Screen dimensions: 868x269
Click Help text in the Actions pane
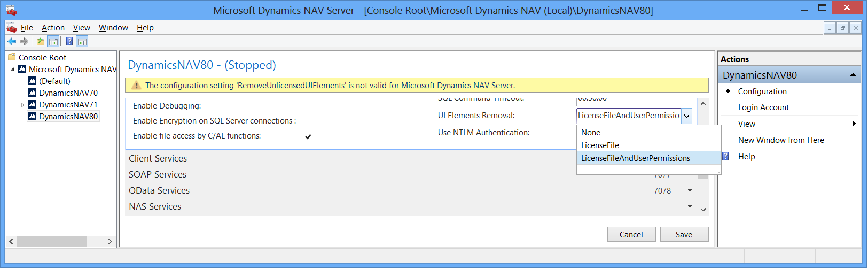[x=746, y=157]
